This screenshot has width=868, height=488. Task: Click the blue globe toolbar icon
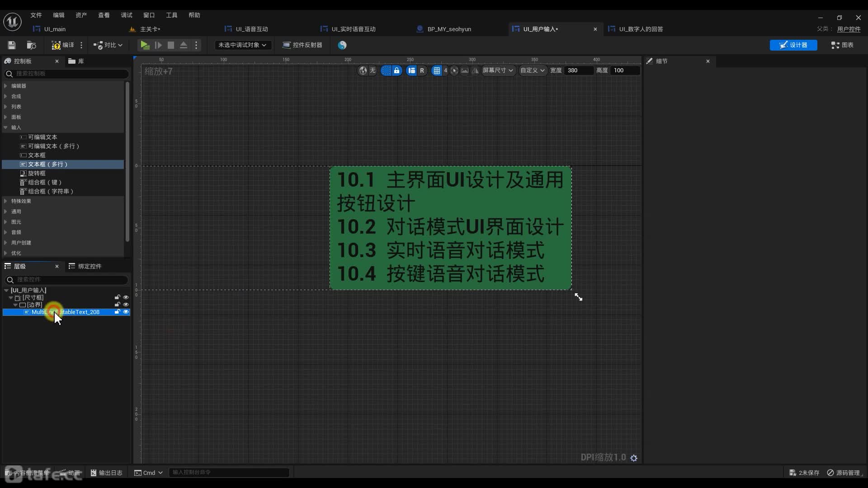[x=342, y=45]
